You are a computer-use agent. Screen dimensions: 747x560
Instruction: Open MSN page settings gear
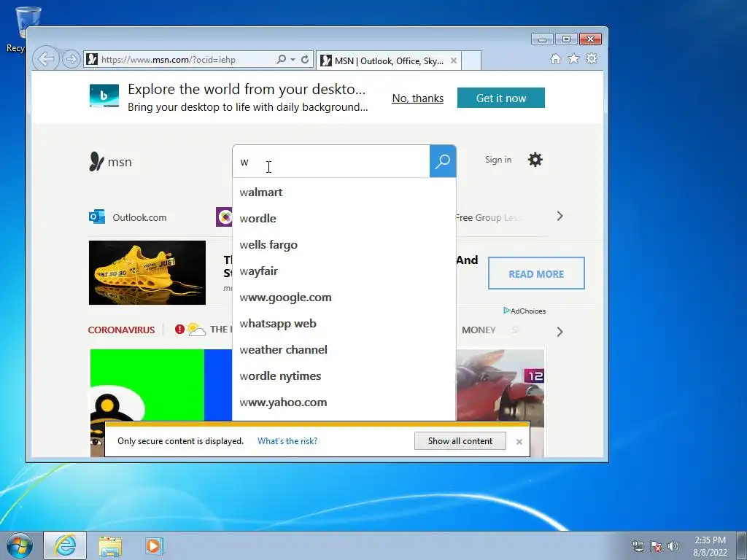pyautogui.click(x=535, y=160)
